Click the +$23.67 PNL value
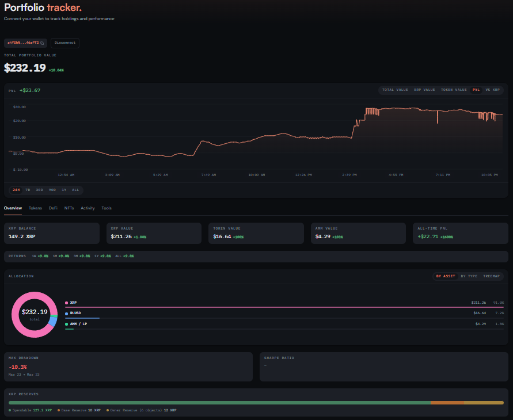Screen dimensions: 513x420 point(30,90)
